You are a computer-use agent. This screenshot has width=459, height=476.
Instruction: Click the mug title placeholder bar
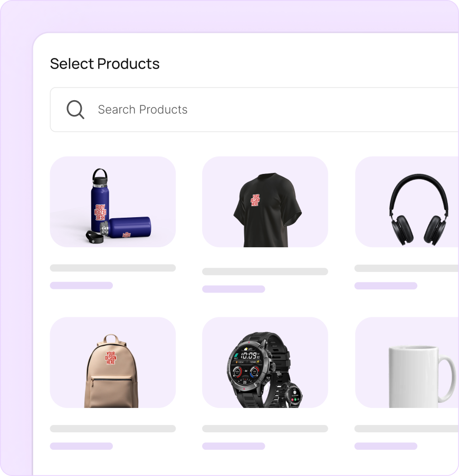407,429
